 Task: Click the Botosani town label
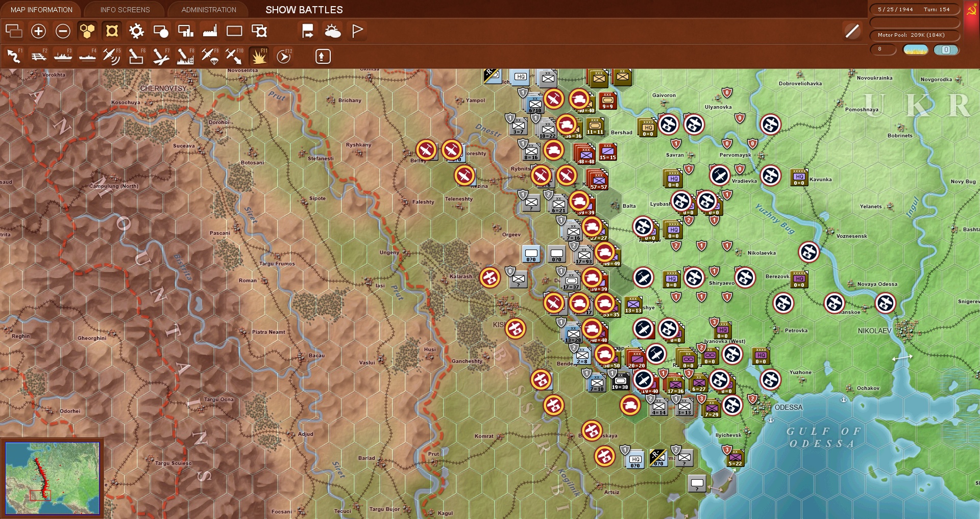click(x=252, y=163)
